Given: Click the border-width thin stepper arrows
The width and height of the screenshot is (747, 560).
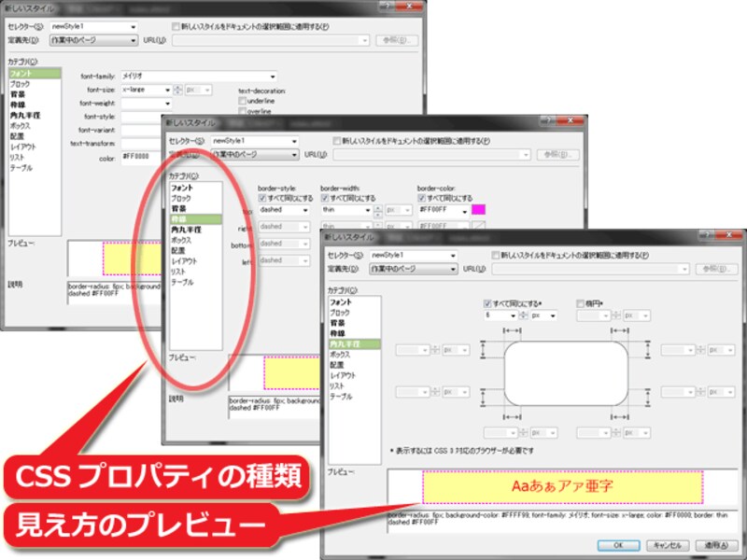Looking at the screenshot, I should tap(377, 211).
